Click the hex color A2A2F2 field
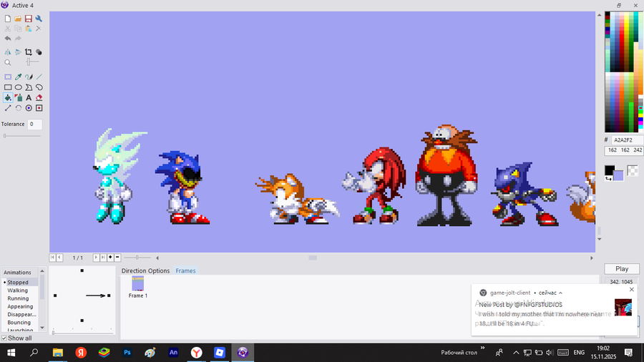This screenshot has width=644, height=362. (x=627, y=140)
